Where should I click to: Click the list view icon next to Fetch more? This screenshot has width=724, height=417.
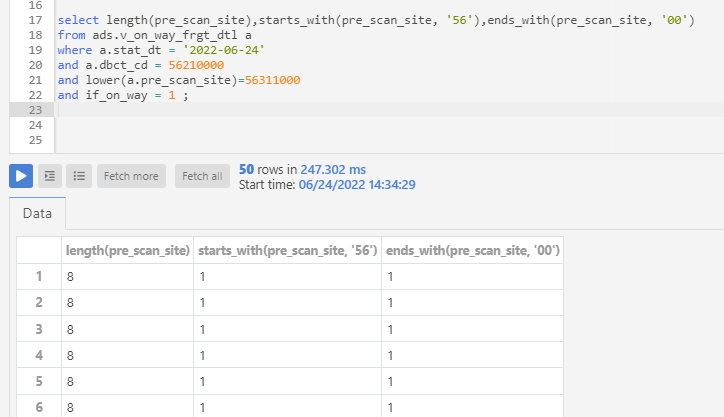[x=79, y=176]
